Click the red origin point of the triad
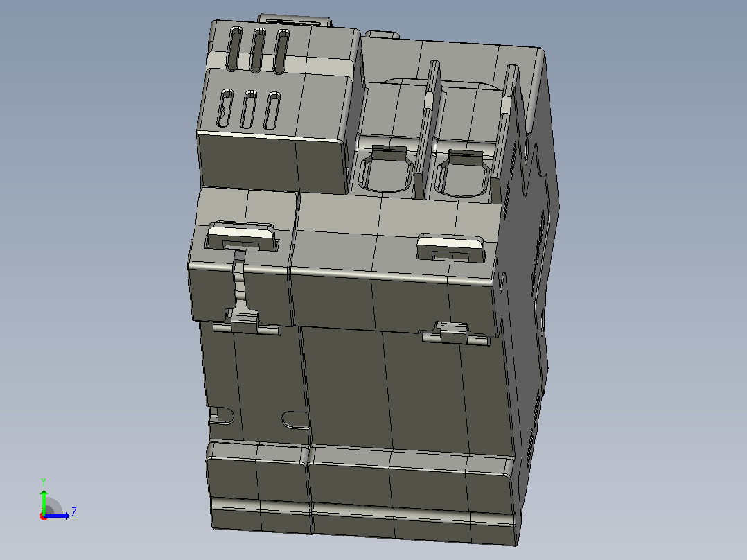Image resolution: width=747 pixels, height=560 pixels. [44, 516]
